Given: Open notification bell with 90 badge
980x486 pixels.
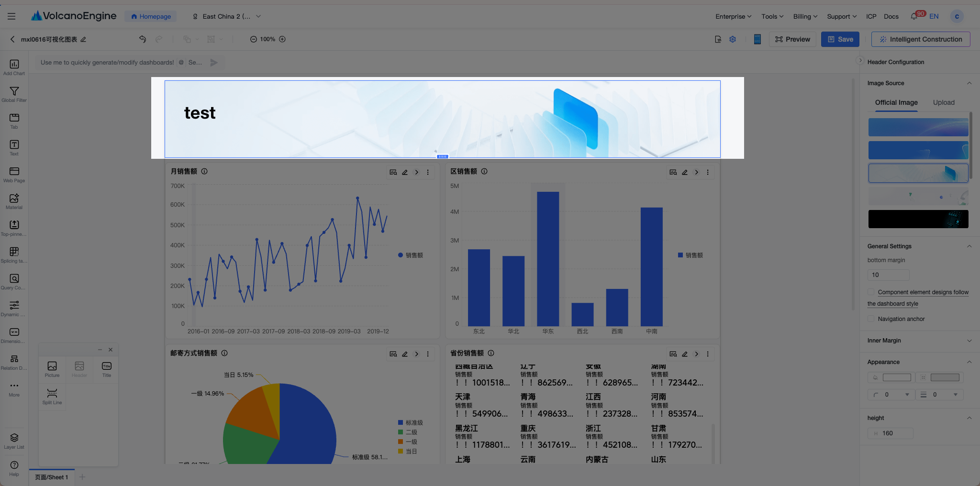Looking at the screenshot, I should [x=914, y=16].
